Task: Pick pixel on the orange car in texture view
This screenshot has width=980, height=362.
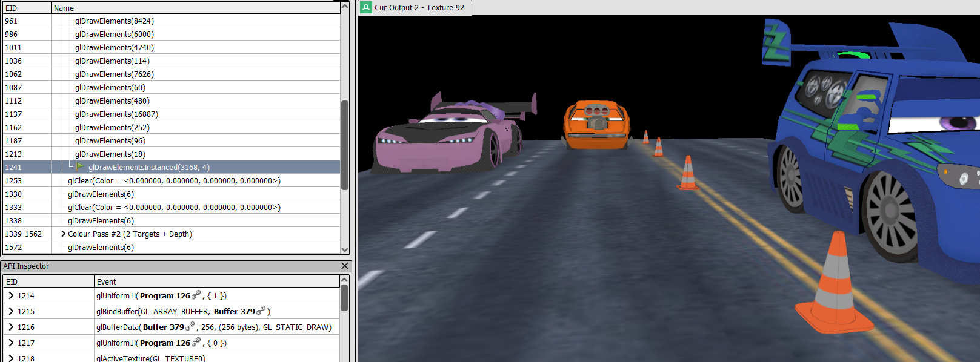Action: tap(597, 124)
